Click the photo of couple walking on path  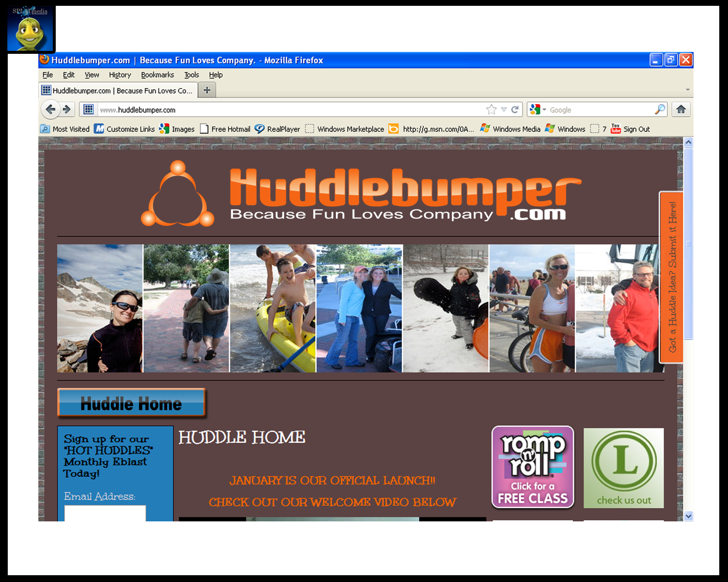186,308
